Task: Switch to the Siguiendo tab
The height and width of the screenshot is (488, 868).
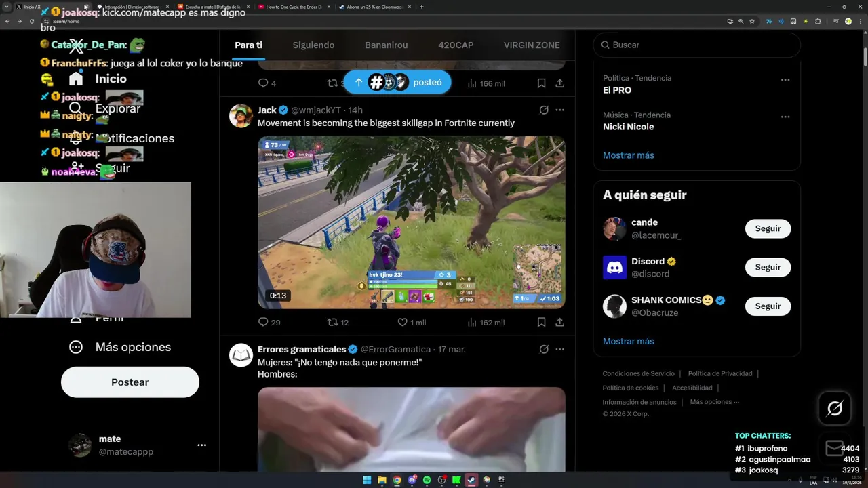Action: 313,45
